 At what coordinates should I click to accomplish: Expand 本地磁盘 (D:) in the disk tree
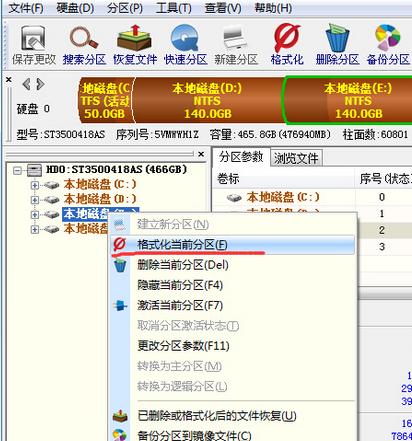(35, 200)
